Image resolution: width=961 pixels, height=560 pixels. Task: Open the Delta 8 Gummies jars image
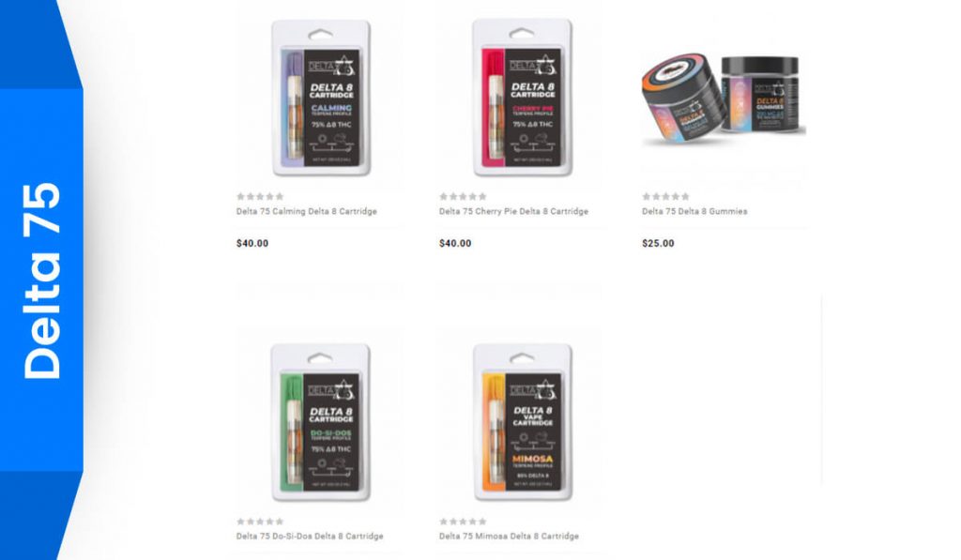724,98
